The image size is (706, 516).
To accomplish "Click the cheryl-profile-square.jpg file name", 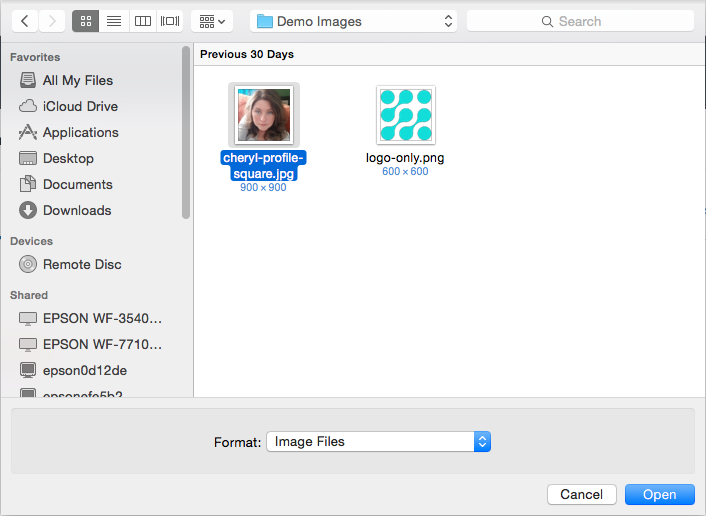I will (263, 166).
